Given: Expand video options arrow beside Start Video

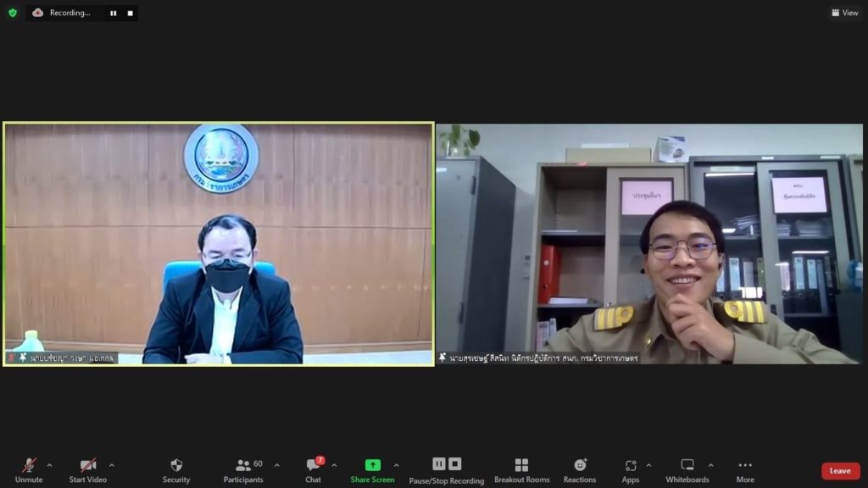Looking at the screenshot, I should point(112,465).
